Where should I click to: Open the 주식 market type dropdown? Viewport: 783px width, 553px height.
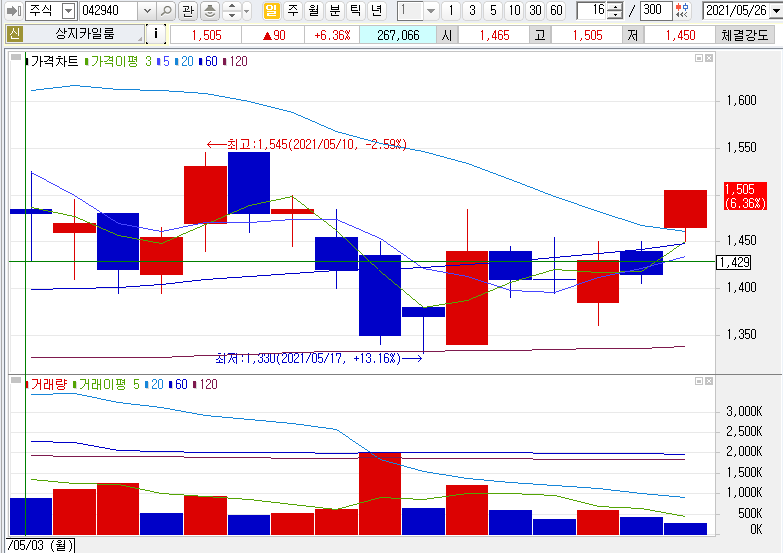(68, 10)
